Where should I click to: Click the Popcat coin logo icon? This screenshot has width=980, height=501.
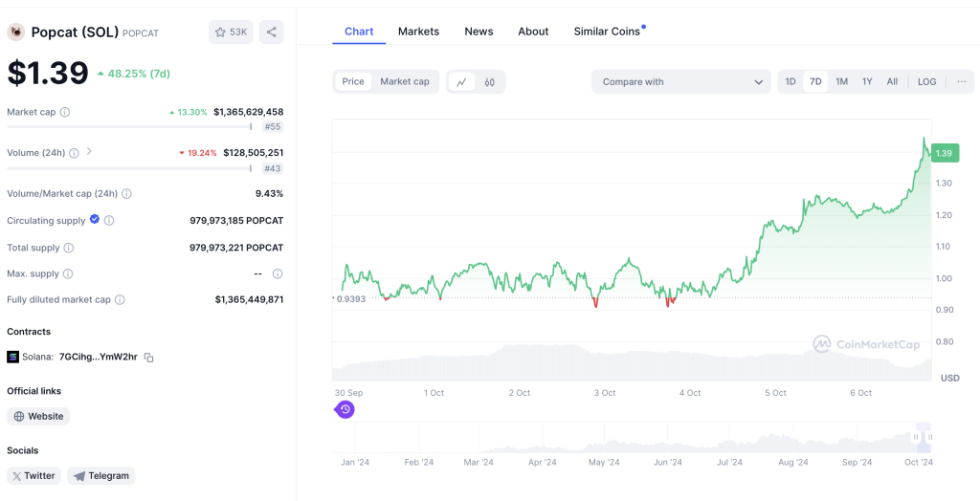15,32
